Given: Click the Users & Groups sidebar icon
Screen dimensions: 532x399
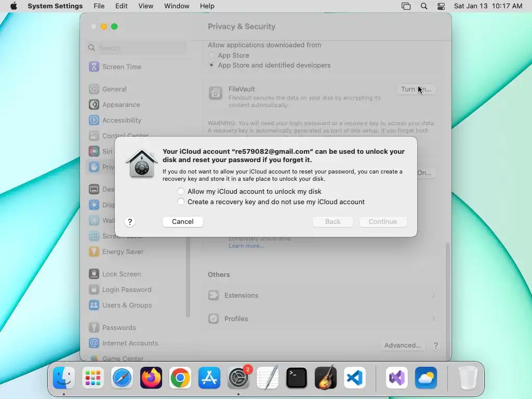Looking at the screenshot, I should [x=94, y=305].
